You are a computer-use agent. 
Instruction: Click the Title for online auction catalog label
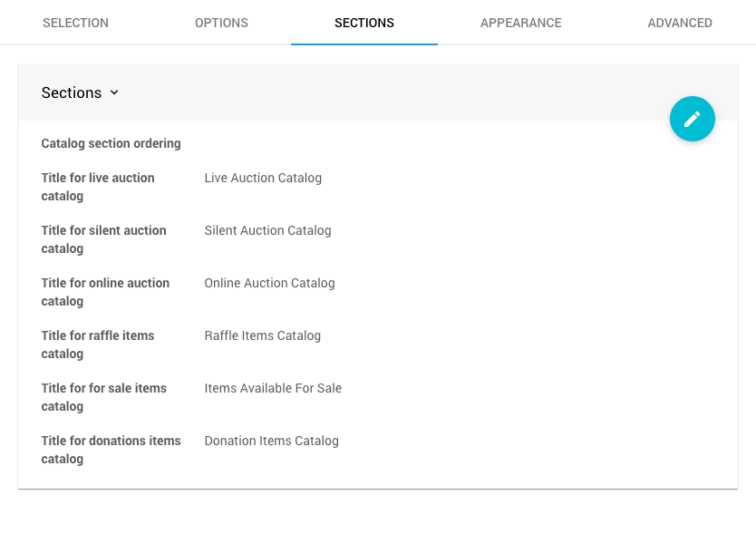tap(105, 292)
